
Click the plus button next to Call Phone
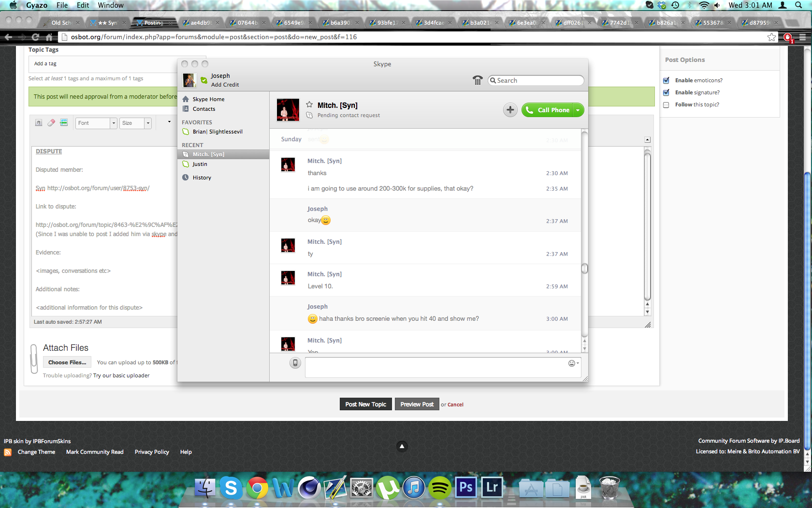(510, 110)
